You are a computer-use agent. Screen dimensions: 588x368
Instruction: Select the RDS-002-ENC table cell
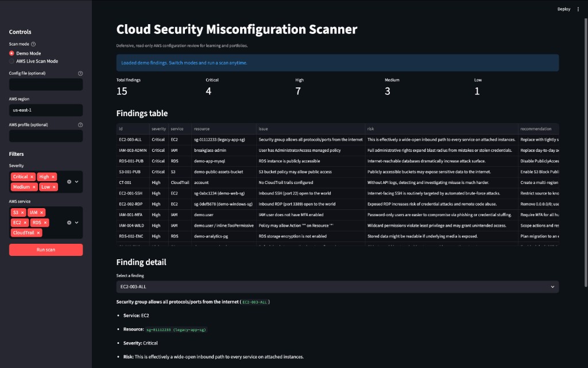pyautogui.click(x=133, y=236)
